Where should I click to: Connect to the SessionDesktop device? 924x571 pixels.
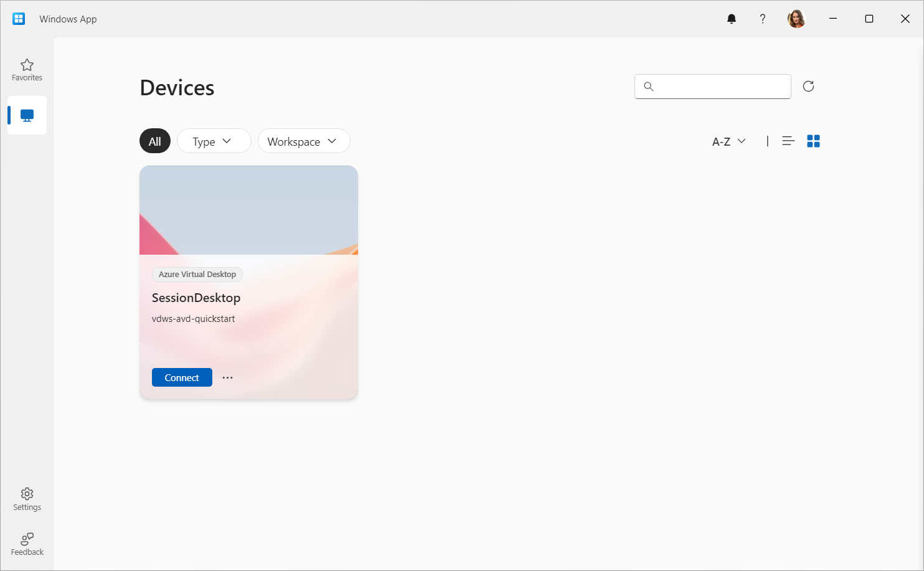182,377
